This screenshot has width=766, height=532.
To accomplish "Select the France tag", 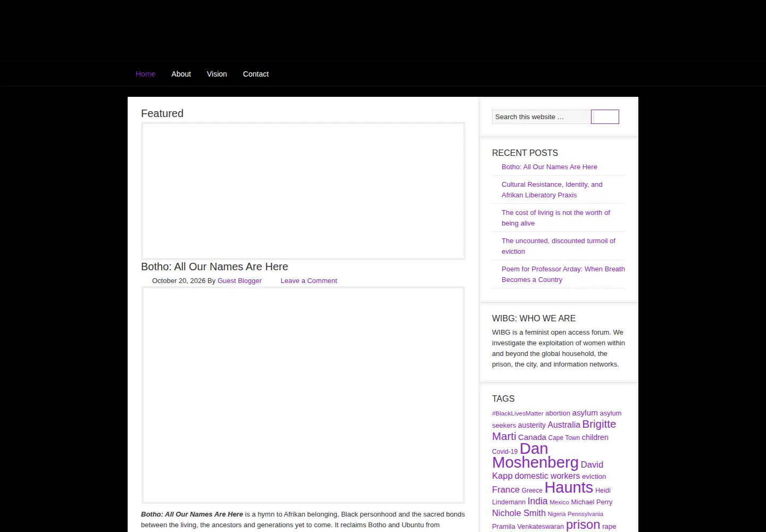I will [506, 490].
